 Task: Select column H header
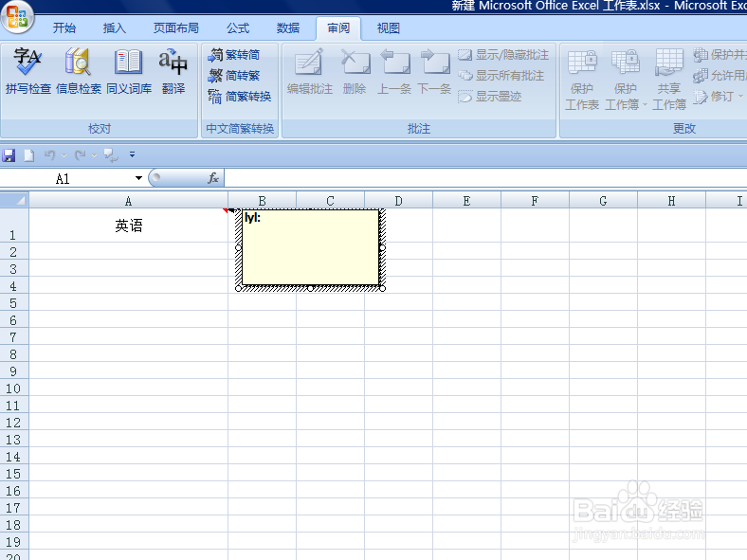671,201
